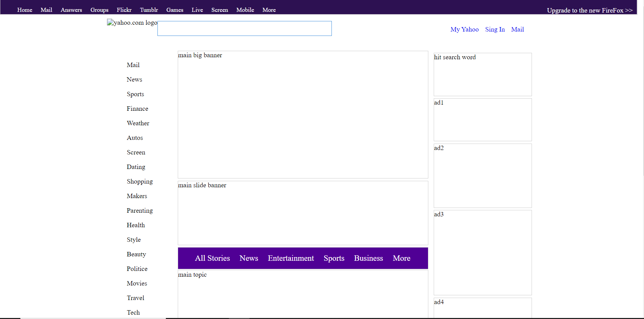
Task: Open Dating in the left sidebar
Action: pos(136,167)
